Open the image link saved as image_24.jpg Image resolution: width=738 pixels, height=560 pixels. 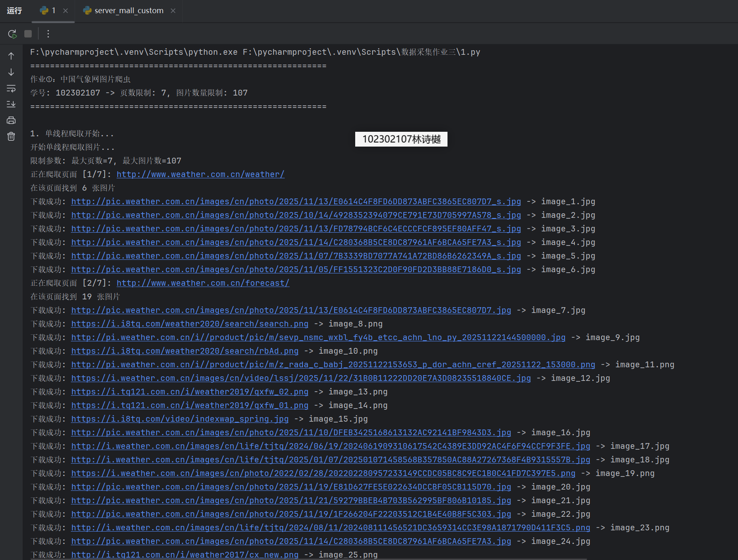tap(291, 541)
